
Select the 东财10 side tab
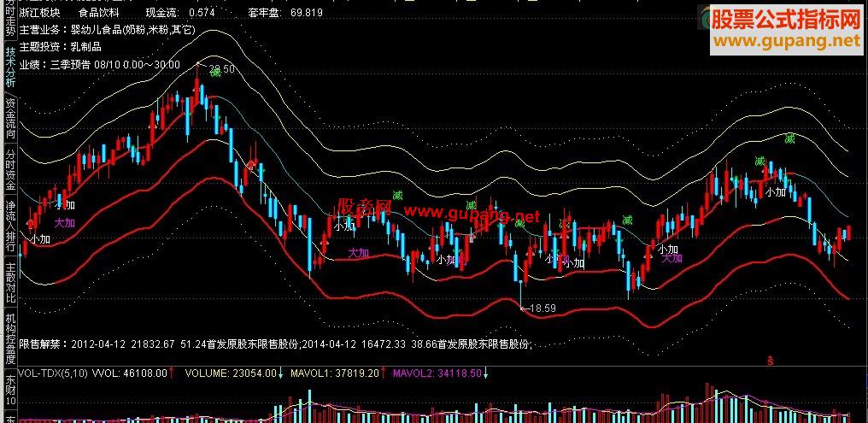(10, 388)
